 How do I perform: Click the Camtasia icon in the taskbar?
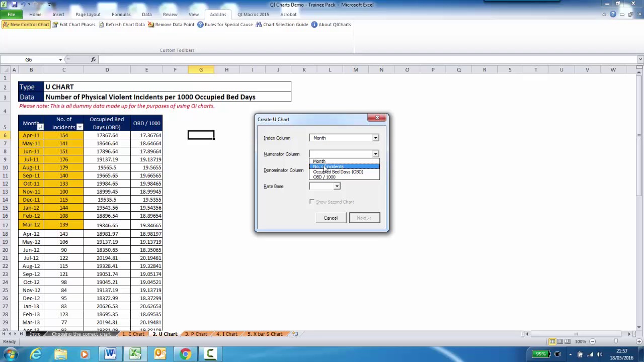point(210,354)
